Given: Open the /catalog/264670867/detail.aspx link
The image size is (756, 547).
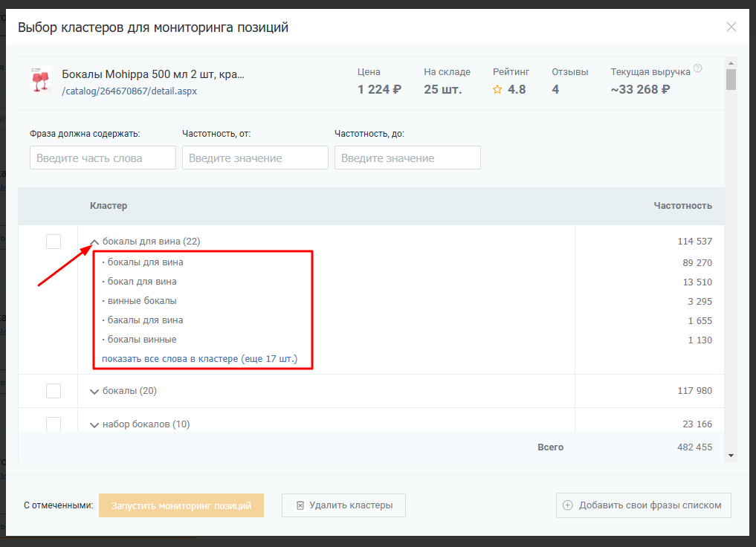Looking at the screenshot, I should 129,91.
